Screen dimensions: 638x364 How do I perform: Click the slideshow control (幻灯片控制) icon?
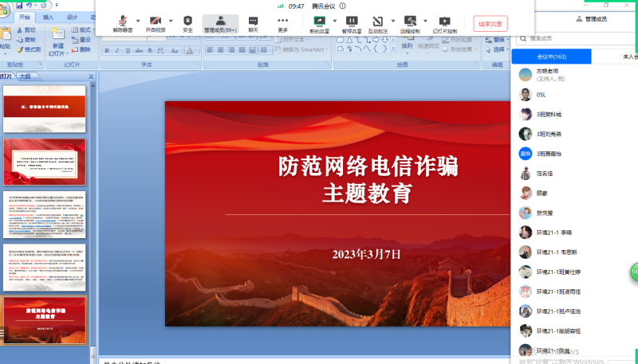pyautogui.click(x=444, y=21)
